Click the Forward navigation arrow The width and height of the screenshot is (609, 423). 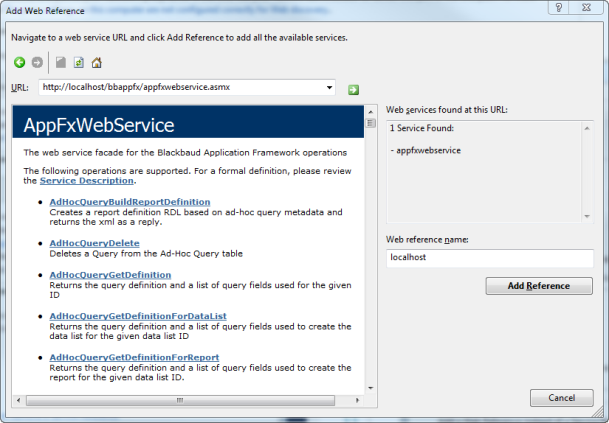(x=37, y=63)
